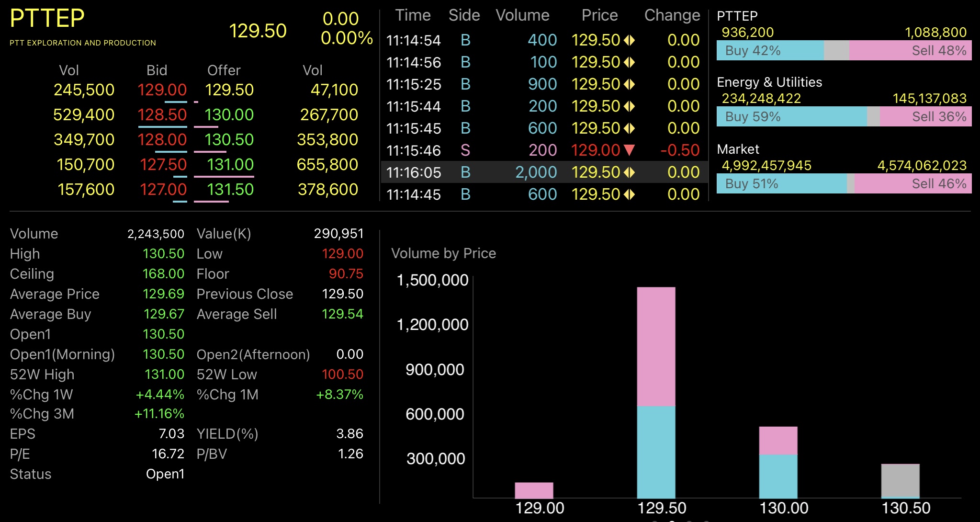Image resolution: width=980 pixels, height=522 pixels.
Task: Select offer price 131.00
Action: pos(230,165)
